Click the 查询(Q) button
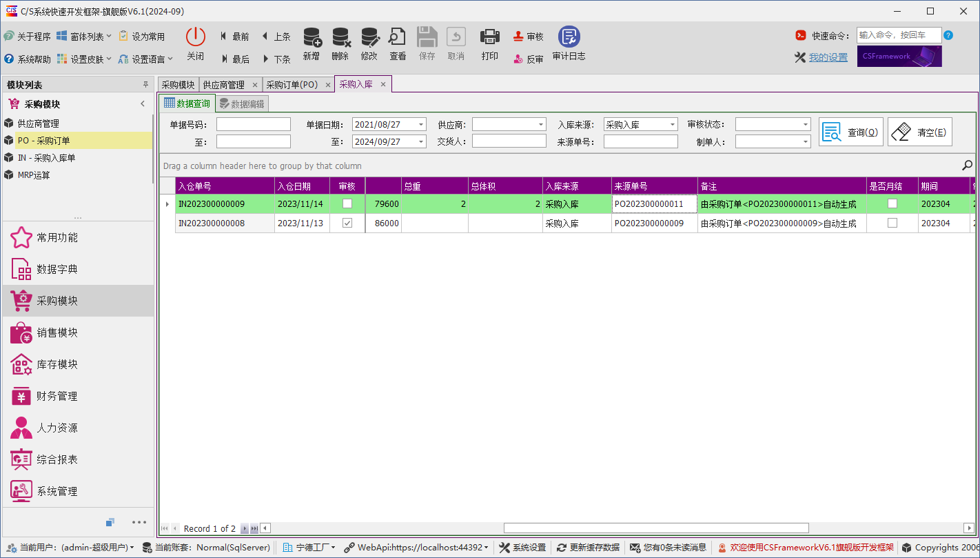The width and height of the screenshot is (980, 558). [851, 132]
